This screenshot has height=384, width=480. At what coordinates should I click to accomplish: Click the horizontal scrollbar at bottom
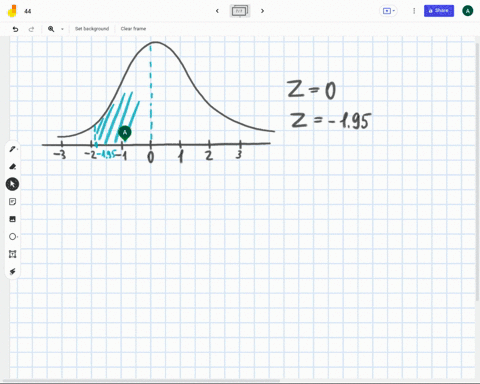pyautogui.click(x=142, y=380)
